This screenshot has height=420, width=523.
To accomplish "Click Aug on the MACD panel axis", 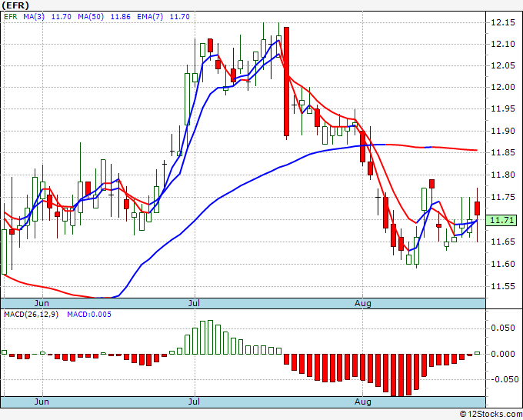I will 362,402.
